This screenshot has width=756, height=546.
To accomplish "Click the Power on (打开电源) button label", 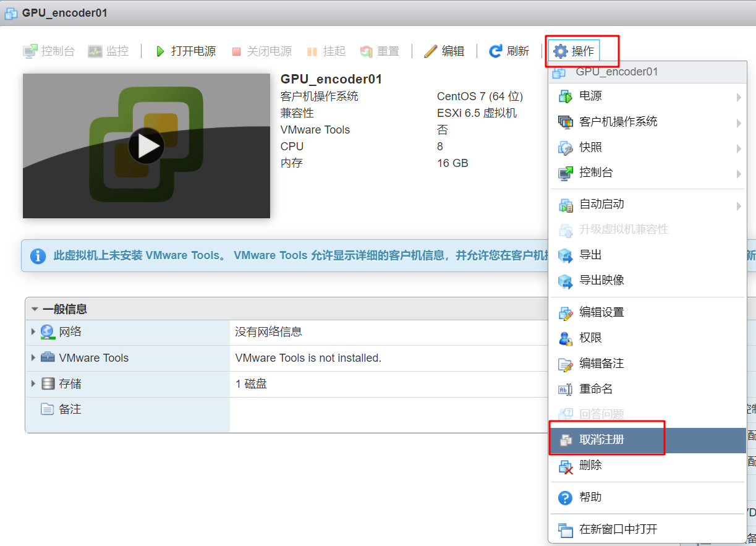I will click(193, 51).
